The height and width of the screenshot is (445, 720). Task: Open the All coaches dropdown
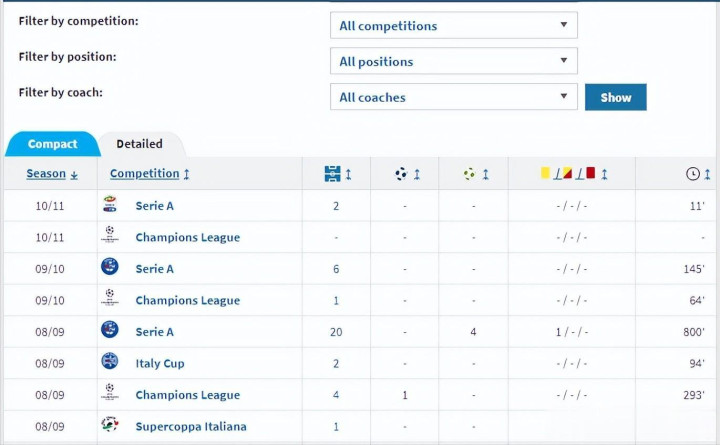point(453,97)
